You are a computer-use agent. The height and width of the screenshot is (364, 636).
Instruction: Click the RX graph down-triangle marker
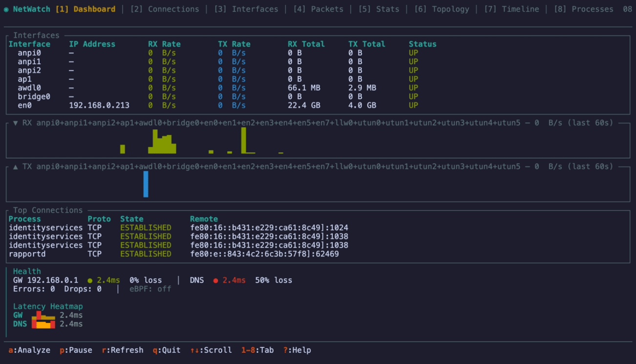coord(16,123)
